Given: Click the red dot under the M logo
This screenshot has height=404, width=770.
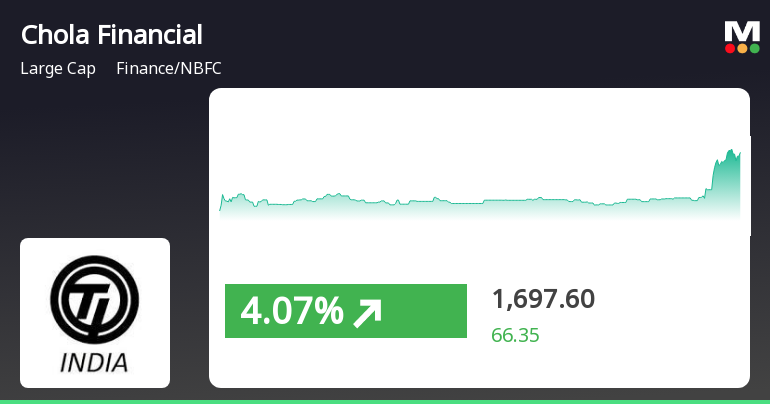Looking at the screenshot, I should [x=730, y=48].
